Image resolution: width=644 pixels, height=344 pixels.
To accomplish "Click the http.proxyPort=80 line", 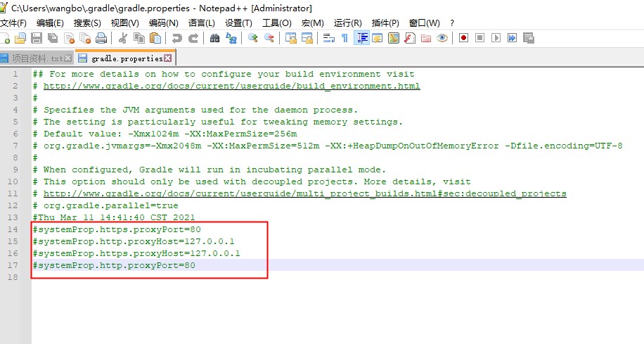I will 114,265.
